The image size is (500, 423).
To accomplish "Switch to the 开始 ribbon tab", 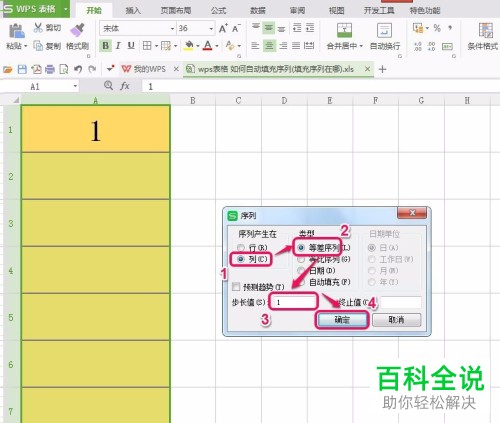I will tap(94, 11).
